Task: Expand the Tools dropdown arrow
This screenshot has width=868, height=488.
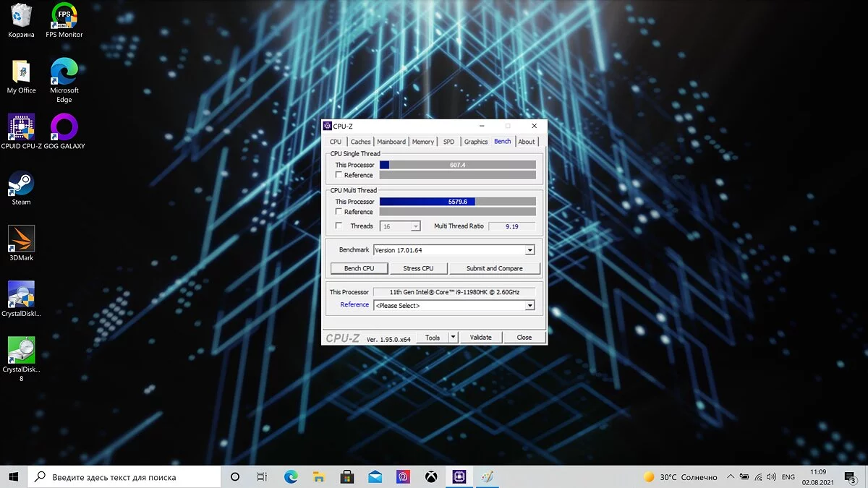Action: pos(453,338)
